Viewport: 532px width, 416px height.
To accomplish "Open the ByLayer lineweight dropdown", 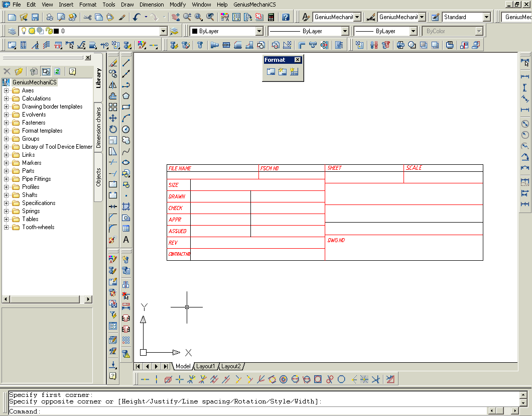I will click(x=413, y=31).
